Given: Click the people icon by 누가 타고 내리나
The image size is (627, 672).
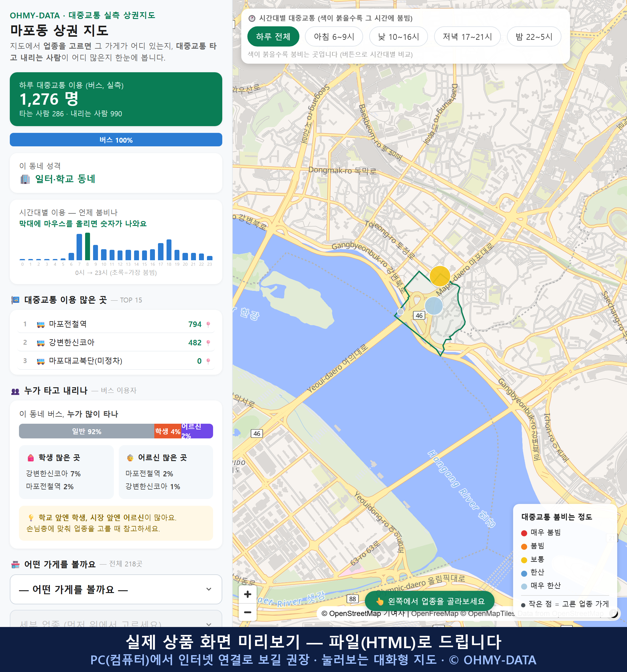Looking at the screenshot, I should coord(16,391).
